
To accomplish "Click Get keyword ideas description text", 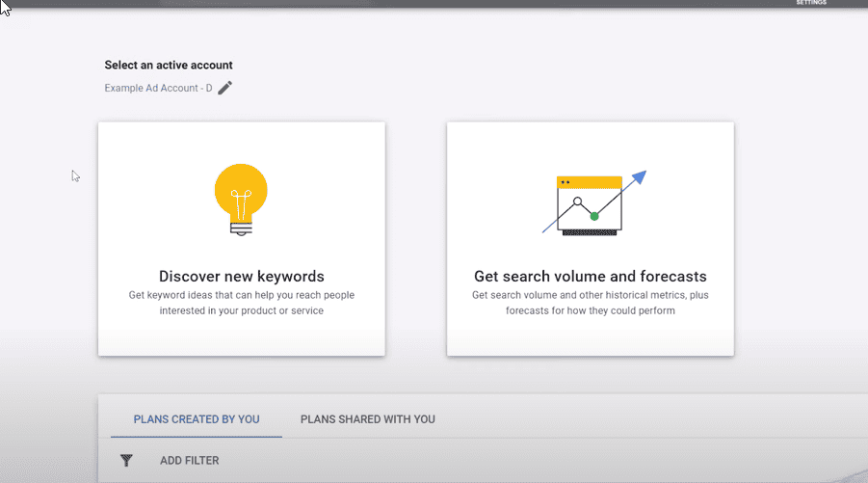I will [x=242, y=303].
